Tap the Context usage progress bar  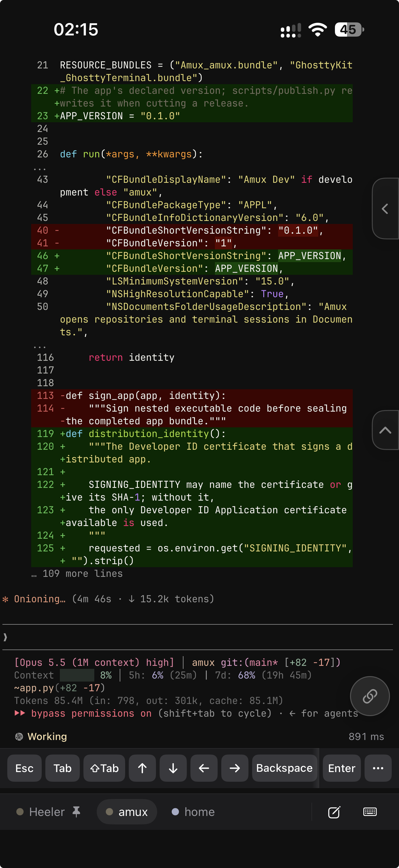tap(77, 675)
